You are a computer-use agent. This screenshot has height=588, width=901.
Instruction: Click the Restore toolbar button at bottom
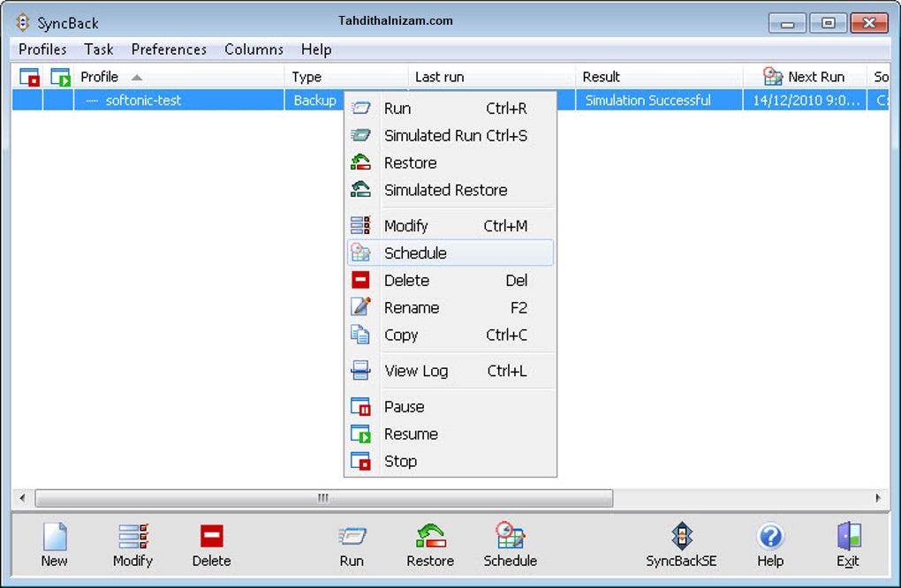(x=430, y=545)
